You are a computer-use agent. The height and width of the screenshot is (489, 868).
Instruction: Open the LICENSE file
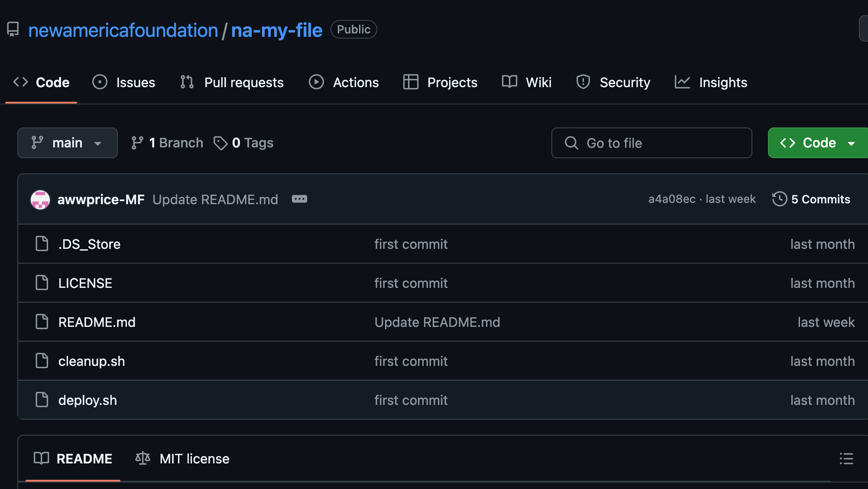(85, 283)
